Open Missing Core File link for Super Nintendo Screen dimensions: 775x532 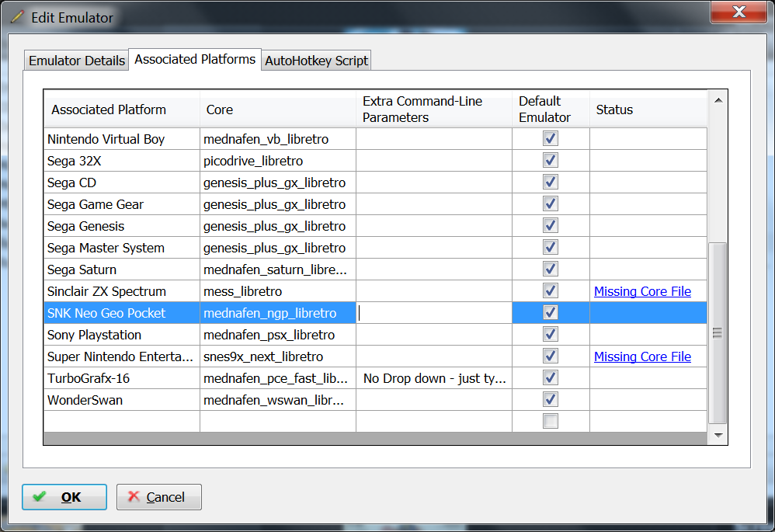(x=642, y=356)
